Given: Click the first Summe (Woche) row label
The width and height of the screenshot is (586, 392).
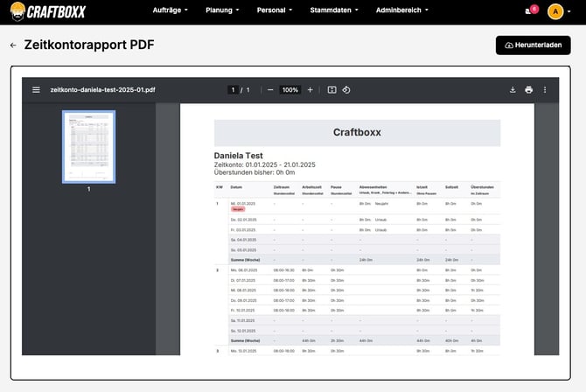Looking at the screenshot, I should [245, 260].
